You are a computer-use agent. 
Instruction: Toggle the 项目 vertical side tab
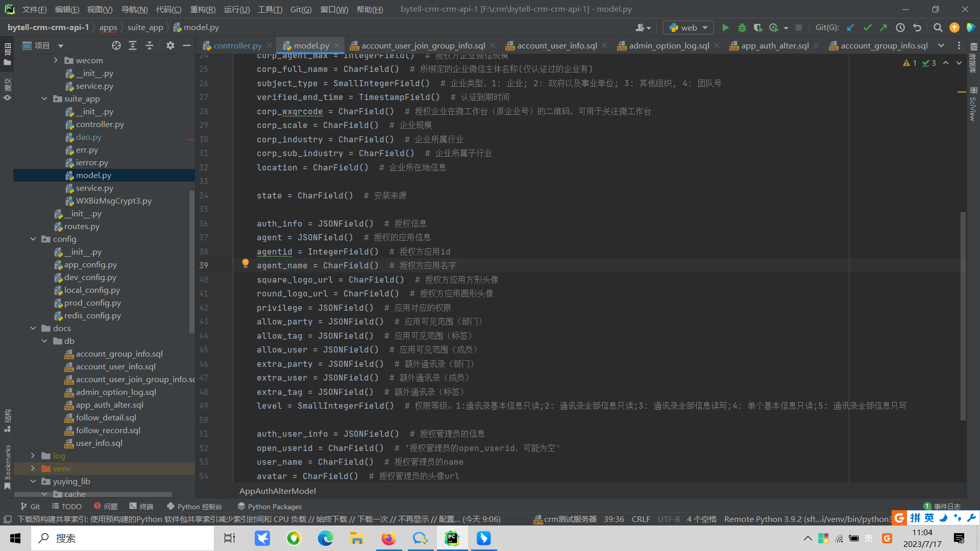[x=7, y=54]
